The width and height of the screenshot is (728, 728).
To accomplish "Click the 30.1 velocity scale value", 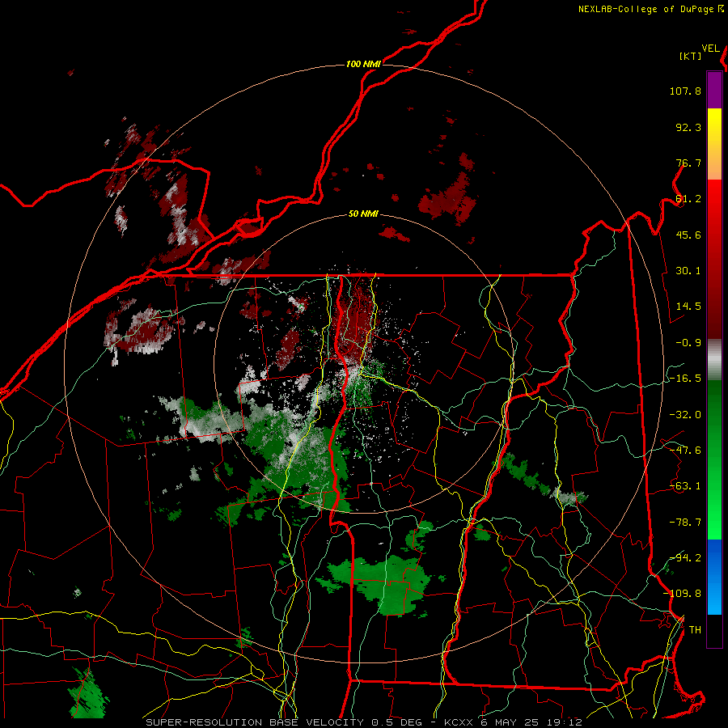I will 688,271.
